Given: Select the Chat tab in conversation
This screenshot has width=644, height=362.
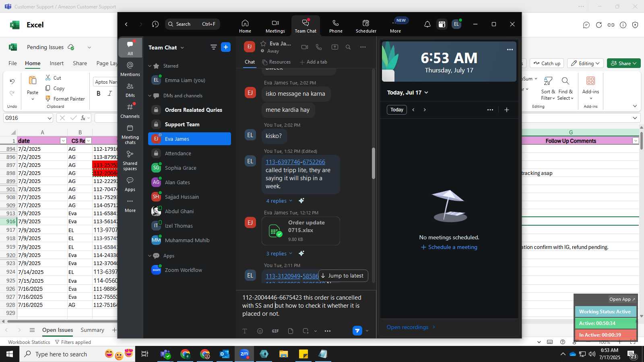Looking at the screenshot, I should pyautogui.click(x=250, y=62).
